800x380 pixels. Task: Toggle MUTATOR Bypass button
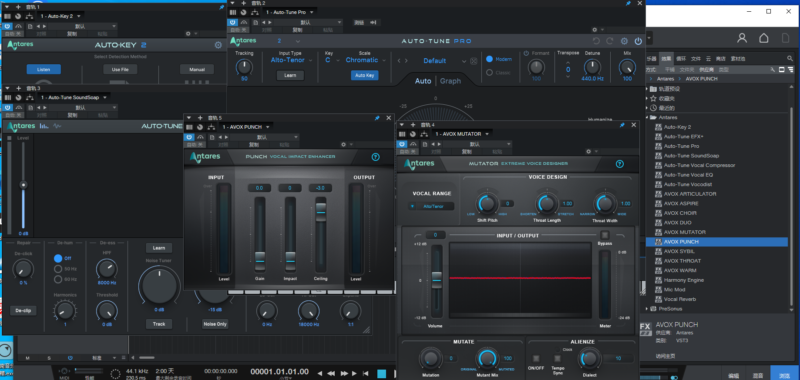605,235
